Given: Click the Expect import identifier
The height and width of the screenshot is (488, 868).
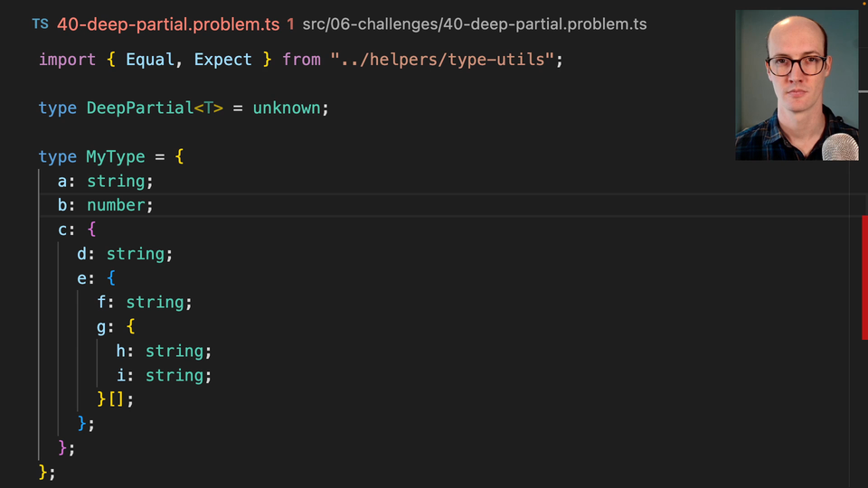Looking at the screenshot, I should 222,60.
